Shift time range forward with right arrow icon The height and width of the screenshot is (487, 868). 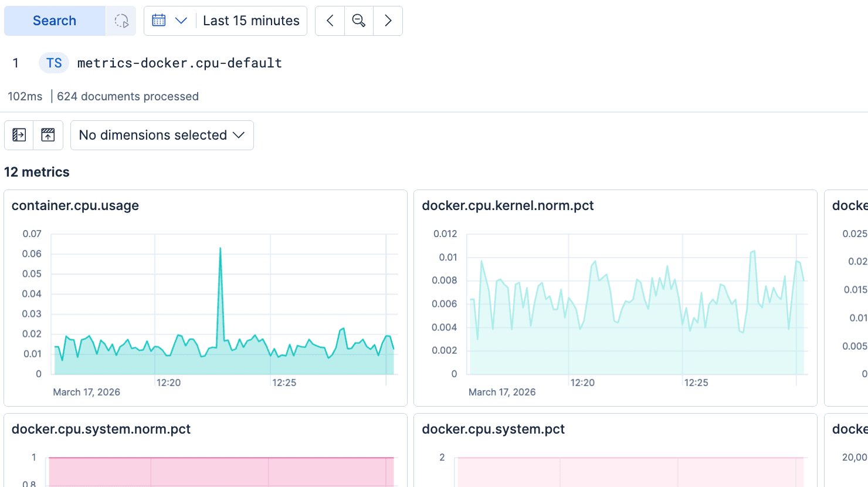(x=388, y=20)
